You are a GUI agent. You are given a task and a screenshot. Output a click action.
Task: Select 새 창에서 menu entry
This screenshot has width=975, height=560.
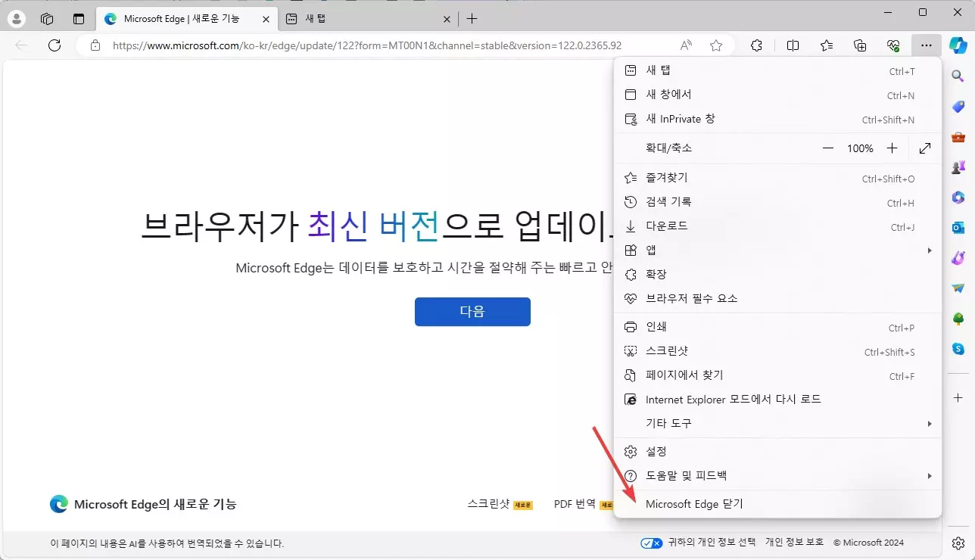778,95
